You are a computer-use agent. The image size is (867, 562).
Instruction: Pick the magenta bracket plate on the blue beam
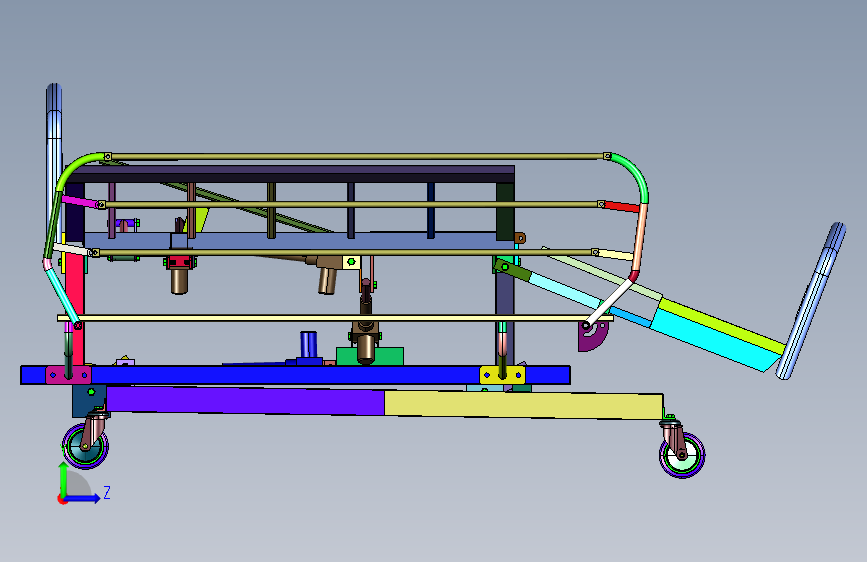[69, 375]
